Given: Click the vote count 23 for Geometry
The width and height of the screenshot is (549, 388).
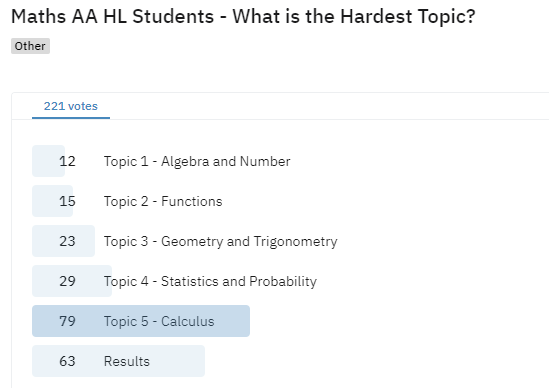Looking at the screenshot, I should click(67, 241).
